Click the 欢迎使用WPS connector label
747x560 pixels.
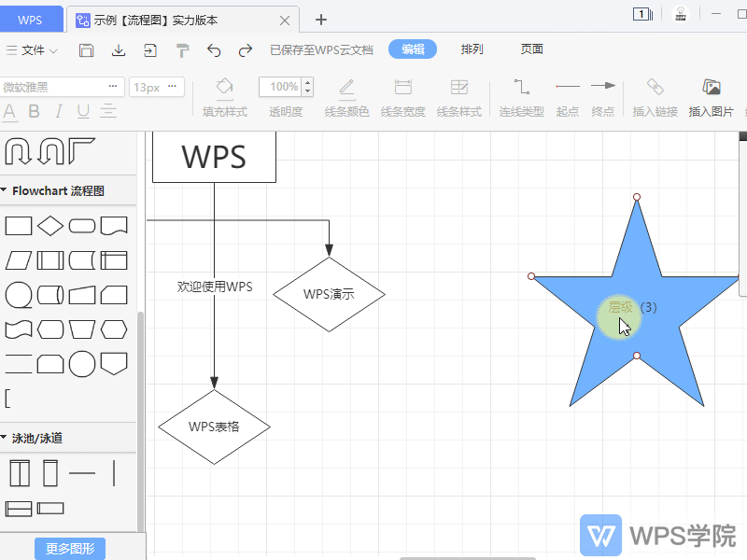tap(215, 287)
